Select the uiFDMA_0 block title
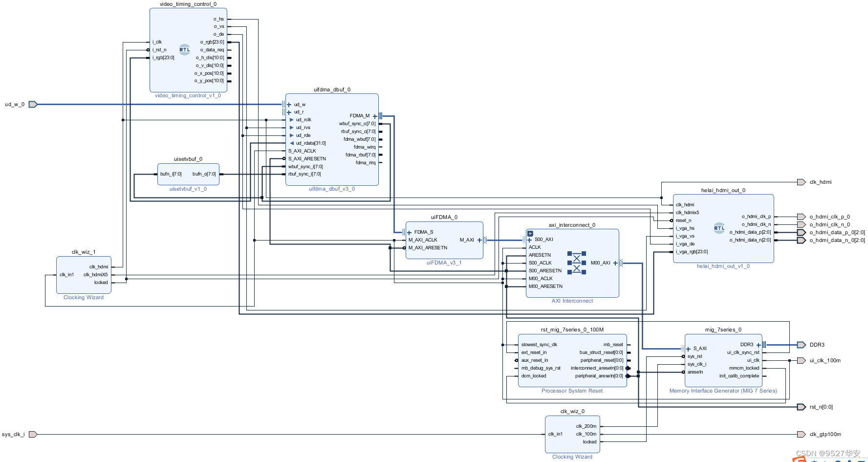 click(x=444, y=217)
